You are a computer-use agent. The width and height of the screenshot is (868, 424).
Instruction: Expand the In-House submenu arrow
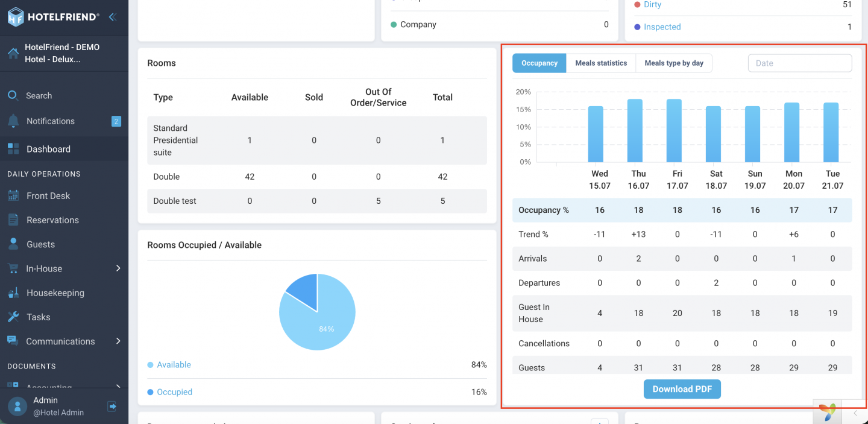click(x=118, y=268)
